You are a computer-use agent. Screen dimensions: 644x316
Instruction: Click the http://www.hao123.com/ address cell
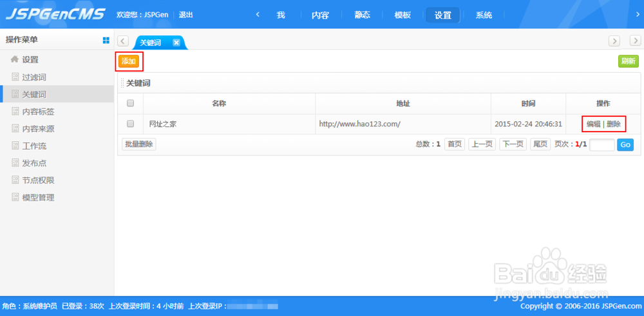pyautogui.click(x=403, y=124)
